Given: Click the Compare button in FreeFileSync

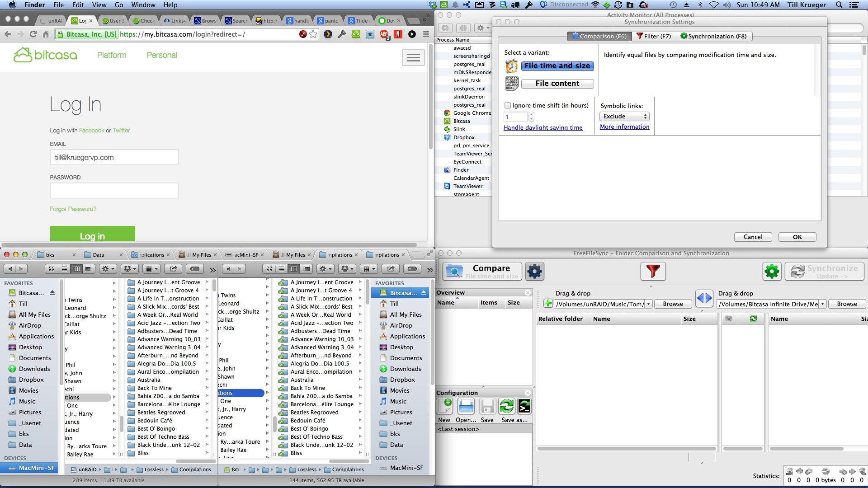Looking at the screenshot, I should pos(481,272).
